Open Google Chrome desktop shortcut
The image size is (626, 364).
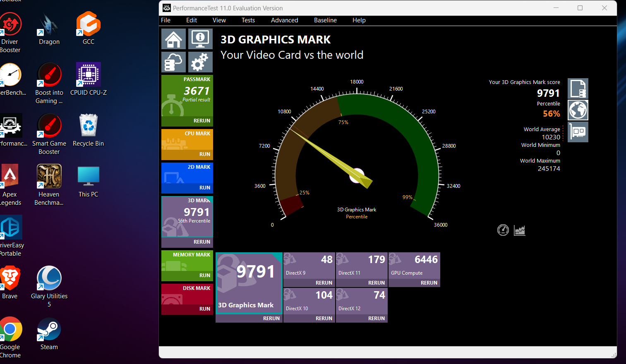click(x=11, y=338)
